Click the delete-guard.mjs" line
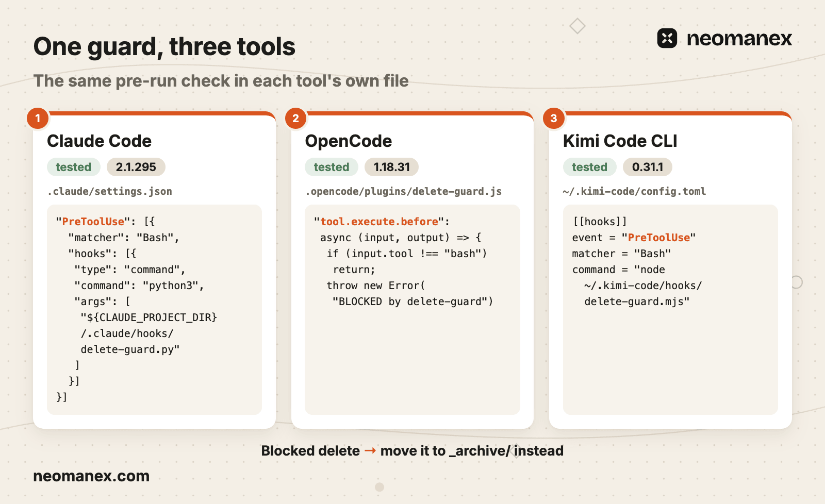This screenshot has width=825, height=504. point(637,301)
